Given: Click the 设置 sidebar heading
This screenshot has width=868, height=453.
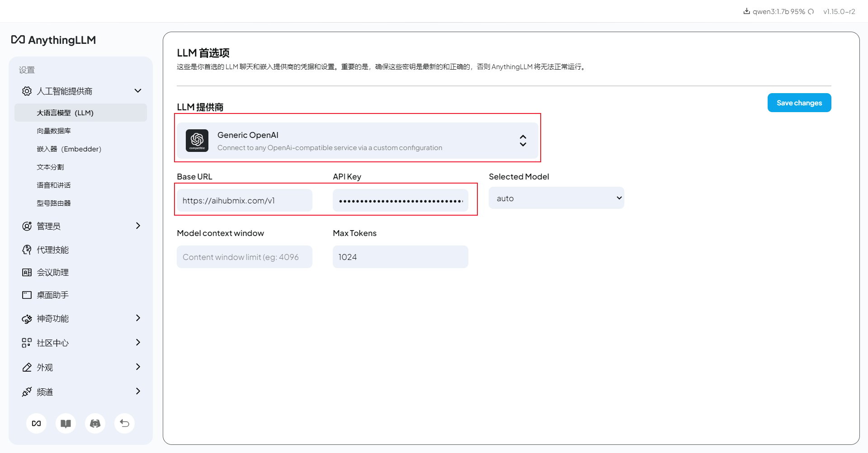Looking at the screenshot, I should (x=27, y=70).
